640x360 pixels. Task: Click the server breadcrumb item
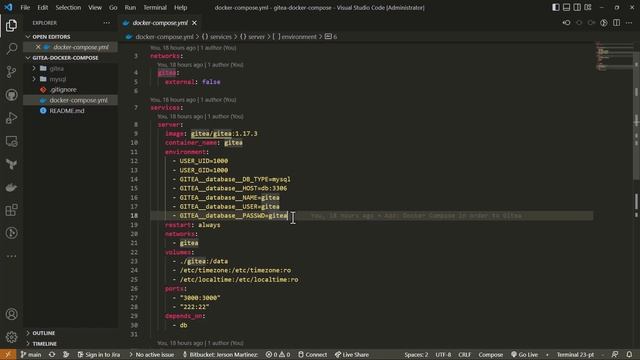(252, 37)
